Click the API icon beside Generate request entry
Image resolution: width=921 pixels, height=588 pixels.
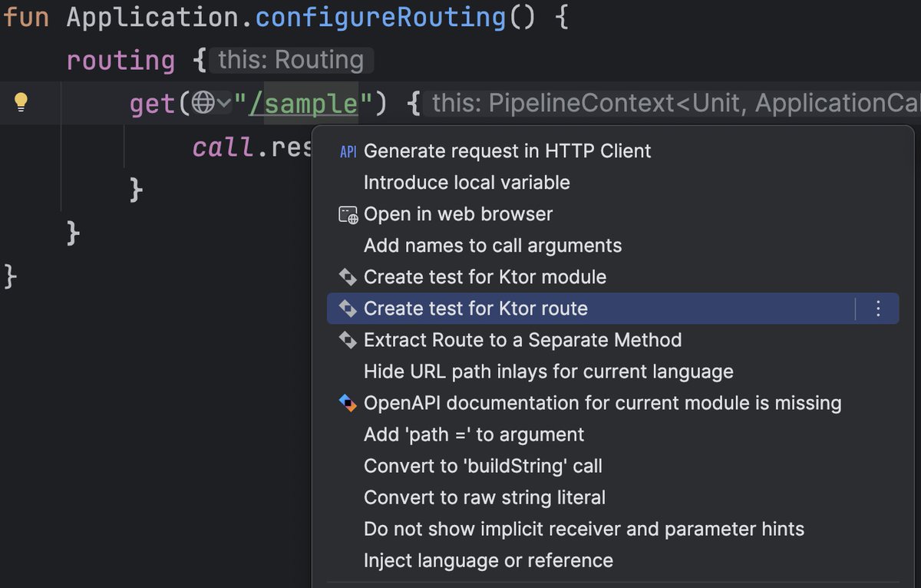[348, 151]
